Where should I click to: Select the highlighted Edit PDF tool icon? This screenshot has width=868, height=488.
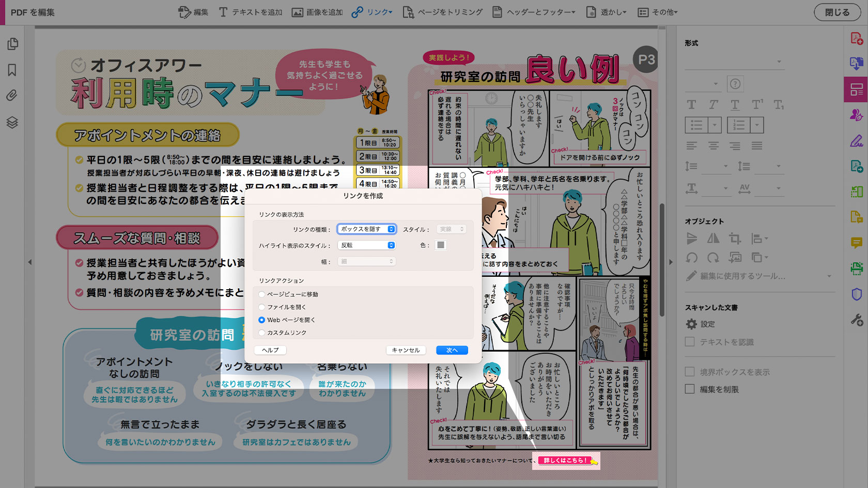(856, 89)
